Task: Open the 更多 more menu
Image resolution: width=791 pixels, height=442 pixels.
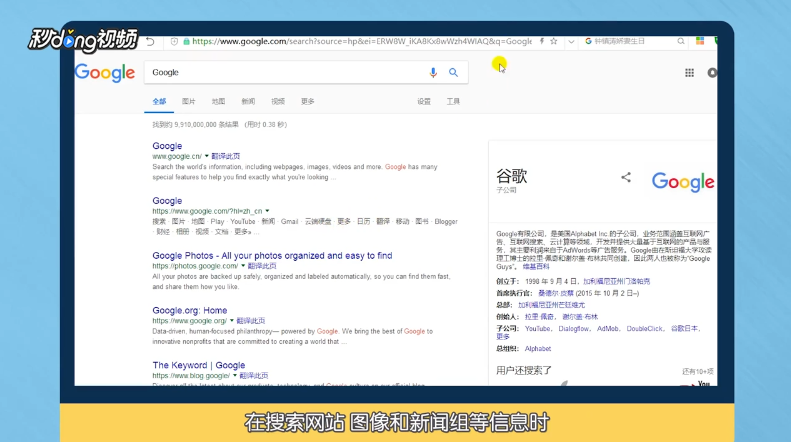Action: 308,101
